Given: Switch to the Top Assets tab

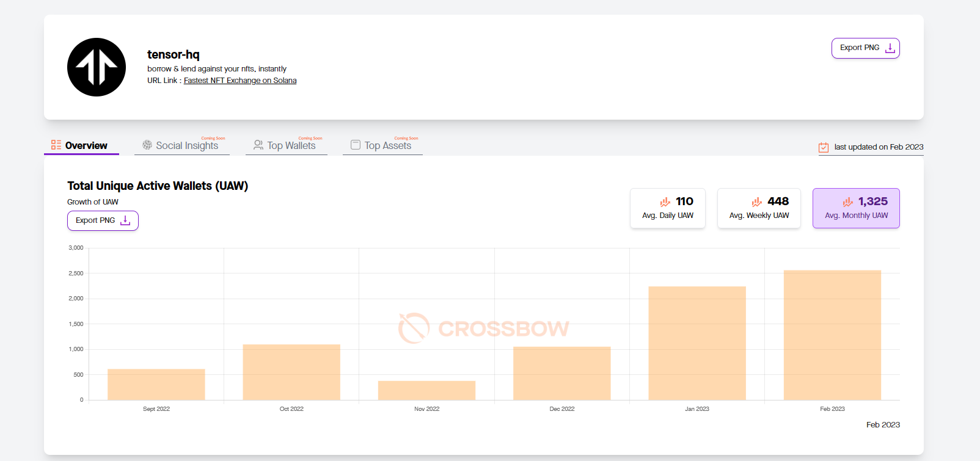Looking at the screenshot, I should (382, 145).
